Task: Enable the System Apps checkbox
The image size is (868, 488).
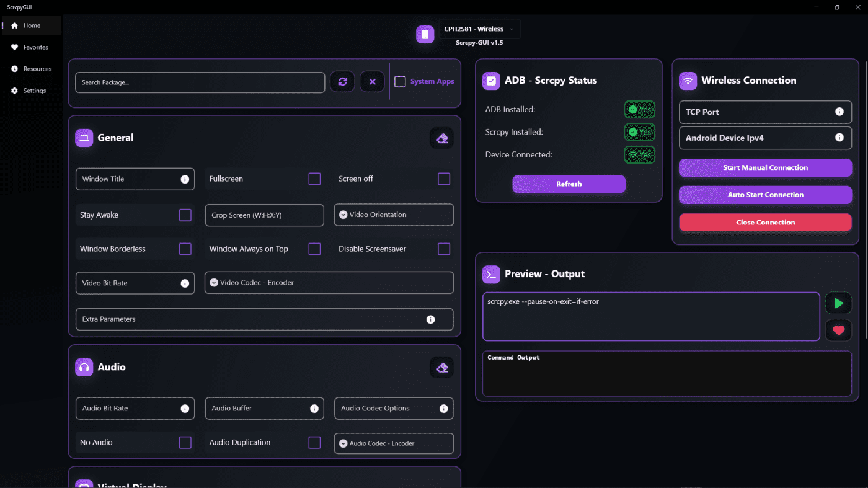Action: [401, 82]
